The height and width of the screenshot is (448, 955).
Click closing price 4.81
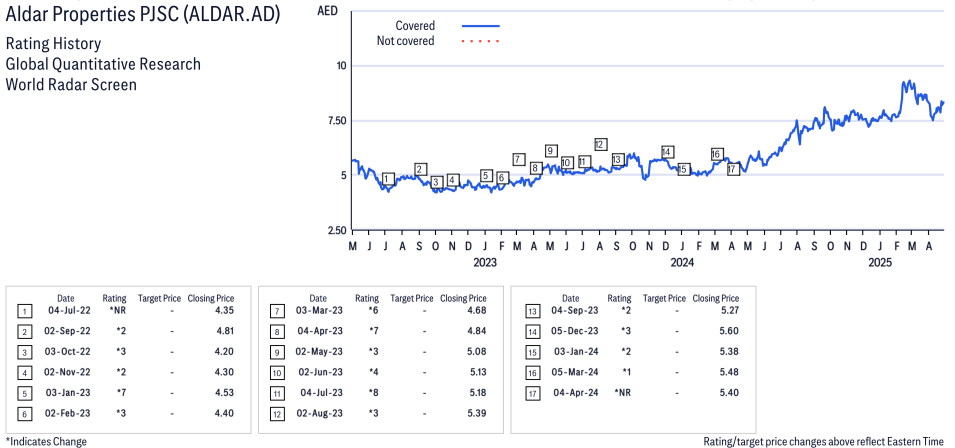coord(224,331)
